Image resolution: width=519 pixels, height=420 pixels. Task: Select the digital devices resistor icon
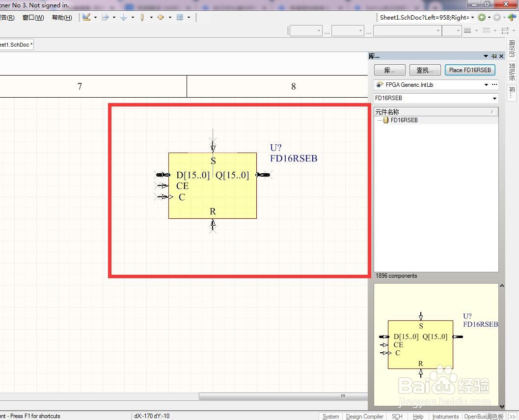[142, 17]
